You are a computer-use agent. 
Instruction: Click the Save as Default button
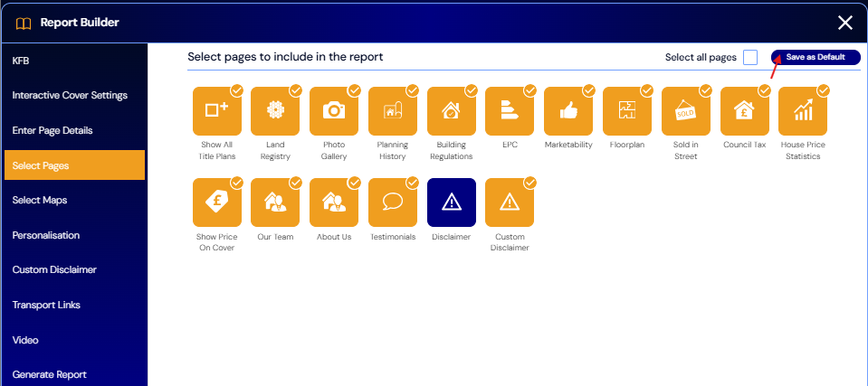click(x=816, y=58)
